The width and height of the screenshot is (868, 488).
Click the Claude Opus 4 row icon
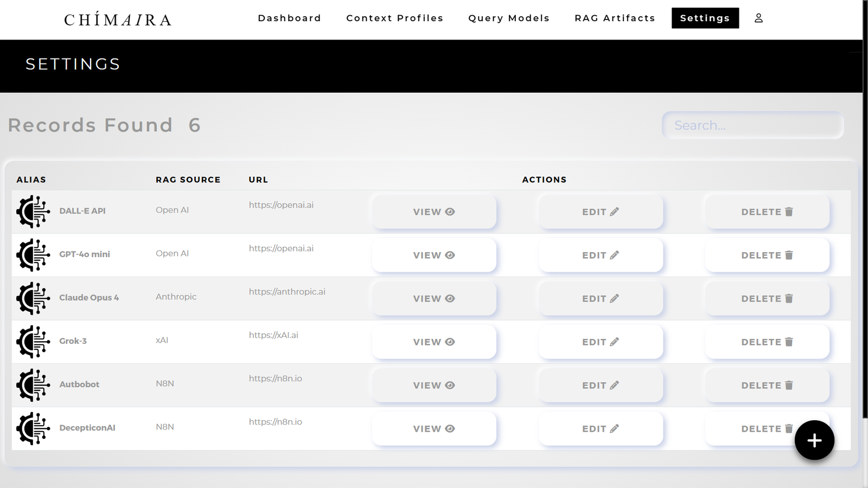[33, 298]
